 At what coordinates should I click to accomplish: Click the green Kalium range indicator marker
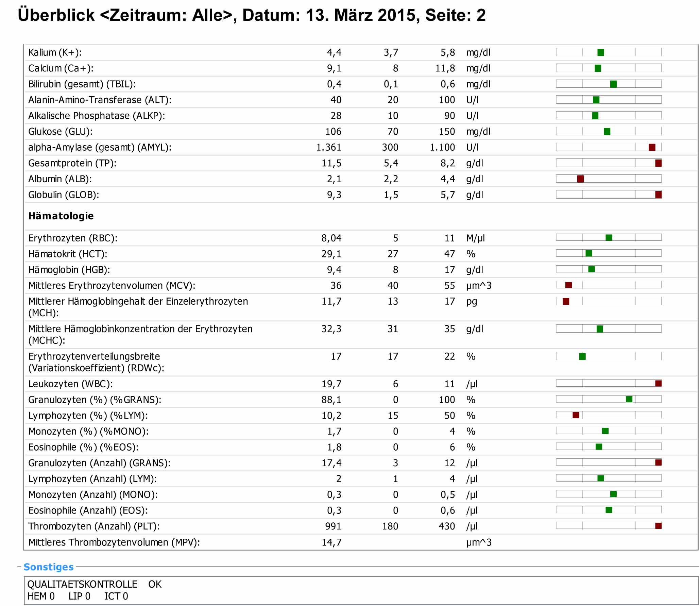tap(600, 52)
